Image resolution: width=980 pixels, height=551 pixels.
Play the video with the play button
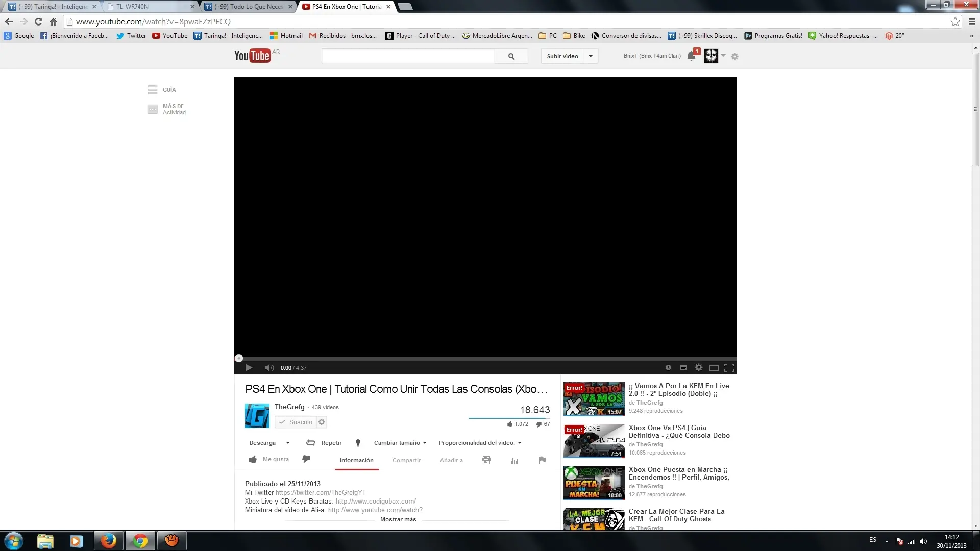[x=249, y=368]
